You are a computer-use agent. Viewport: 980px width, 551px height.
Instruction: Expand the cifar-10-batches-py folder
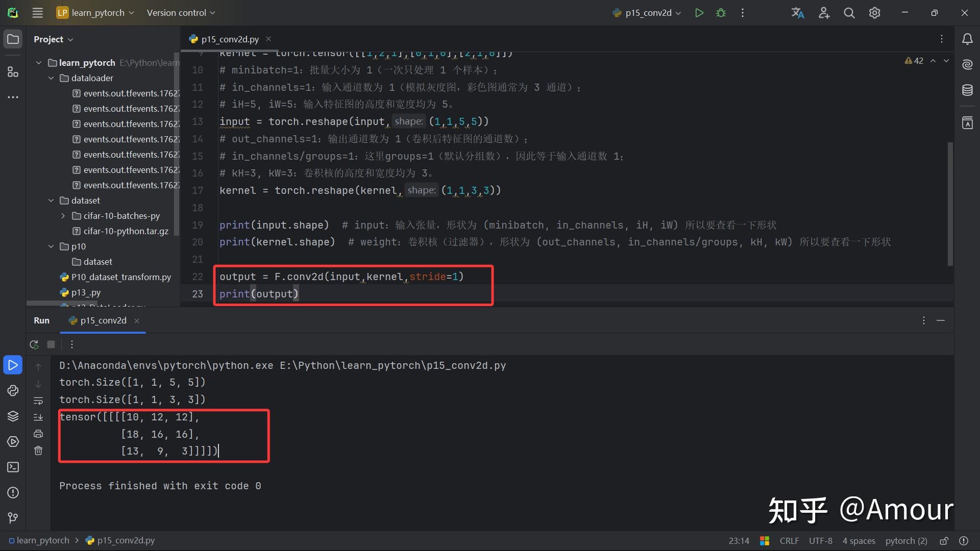click(63, 216)
